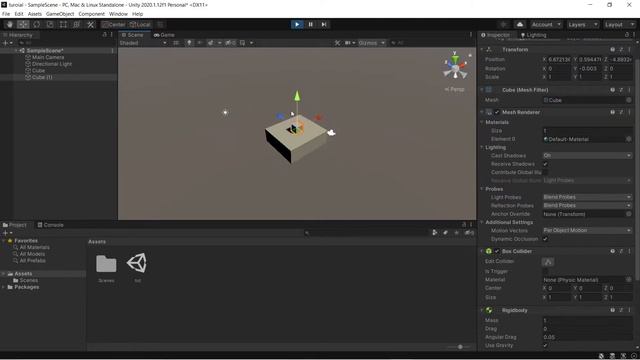Open Cast Shadows dropdown
Image resolution: width=640 pixels, height=360 pixels.
pyautogui.click(x=587, y=156)
